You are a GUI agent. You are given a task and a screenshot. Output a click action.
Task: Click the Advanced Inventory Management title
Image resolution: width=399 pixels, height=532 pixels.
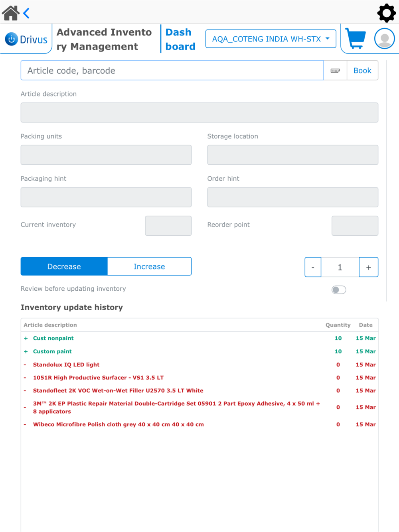104,39
